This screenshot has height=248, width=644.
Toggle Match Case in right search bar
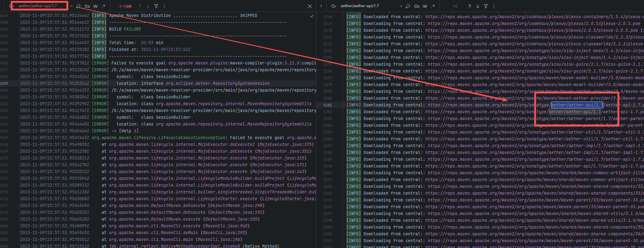(x=417, y=6)
